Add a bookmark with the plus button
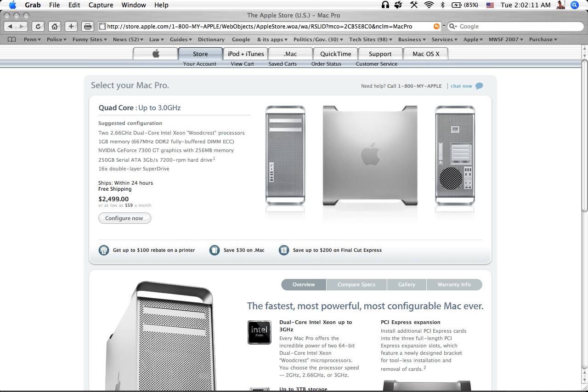Screen dimensions: 588x392 click(x=71, y=27)
